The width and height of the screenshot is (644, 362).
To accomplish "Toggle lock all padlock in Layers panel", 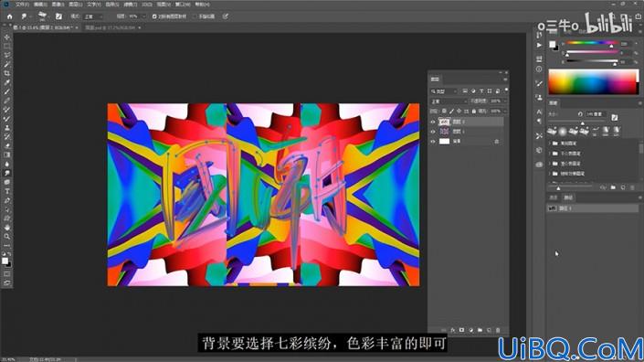I will click(473, 112).
